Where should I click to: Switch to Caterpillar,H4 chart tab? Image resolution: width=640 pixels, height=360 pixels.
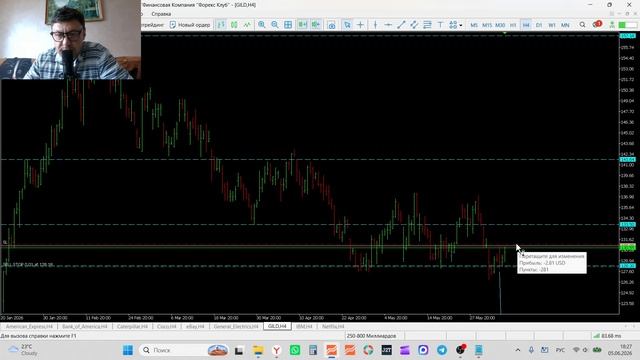coord(132,327)
